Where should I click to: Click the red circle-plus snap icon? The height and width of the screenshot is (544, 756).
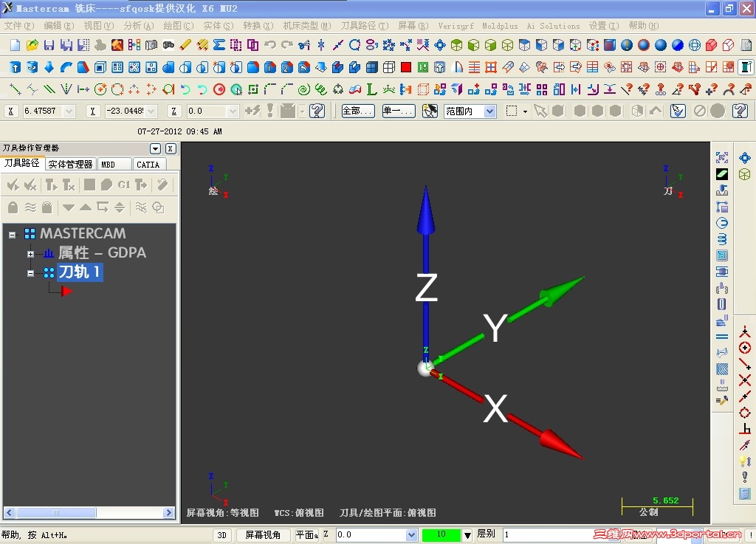pyautogui.click(x=744, y=348)
